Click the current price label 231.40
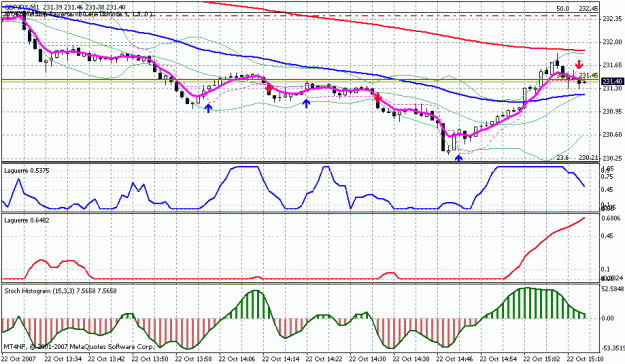 coord(612,81)
